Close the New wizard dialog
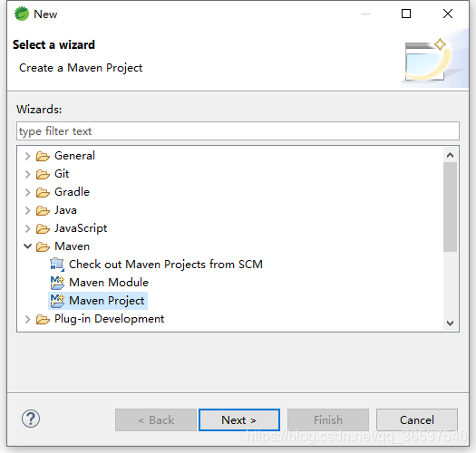476x453 pixels. pos(448,14)
